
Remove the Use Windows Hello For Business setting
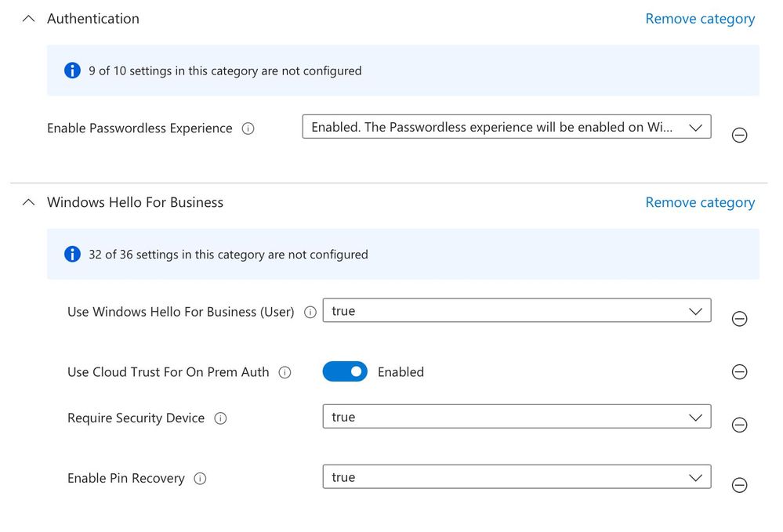(x=739, y=319)
